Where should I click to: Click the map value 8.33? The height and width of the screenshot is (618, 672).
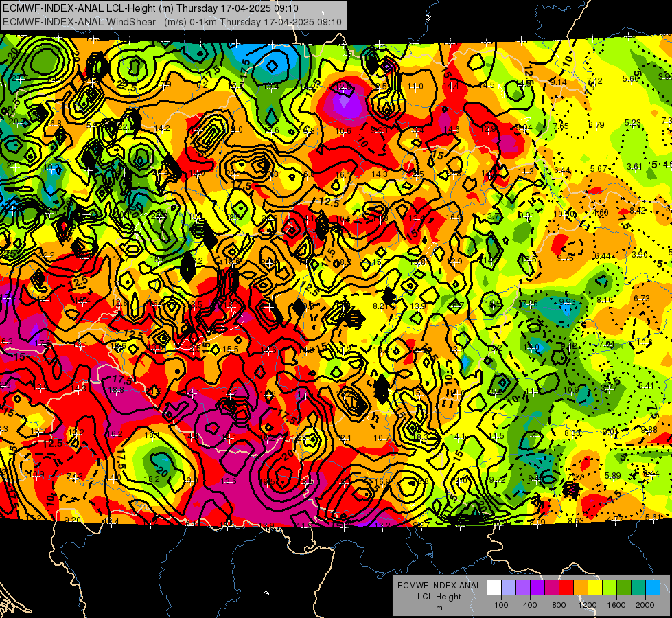pos(572,433)
